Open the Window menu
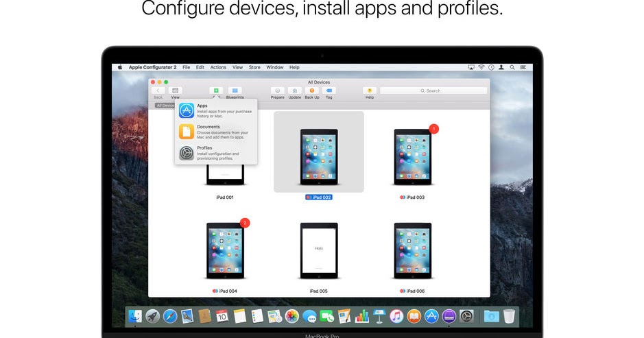 click(x=275, y=67)
